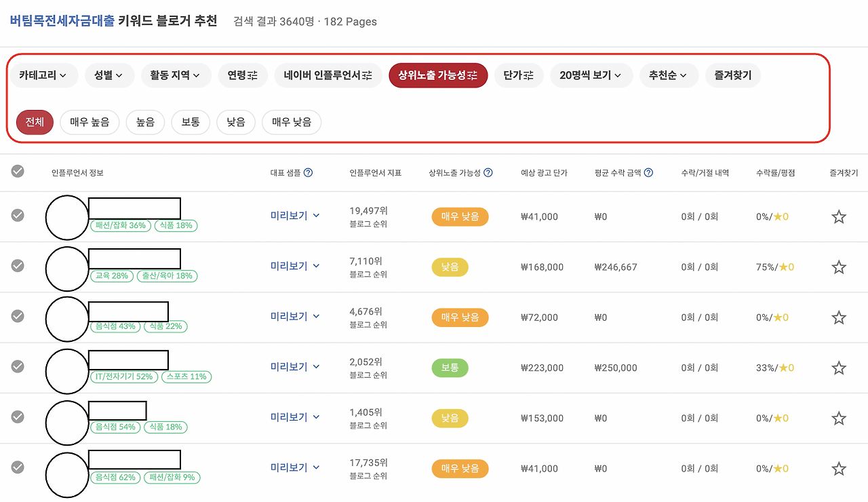The height and width of the screenshot is (502, 868).
Task: Click the 네이버 인플루언서 filter button
Action: coord(328,75)
